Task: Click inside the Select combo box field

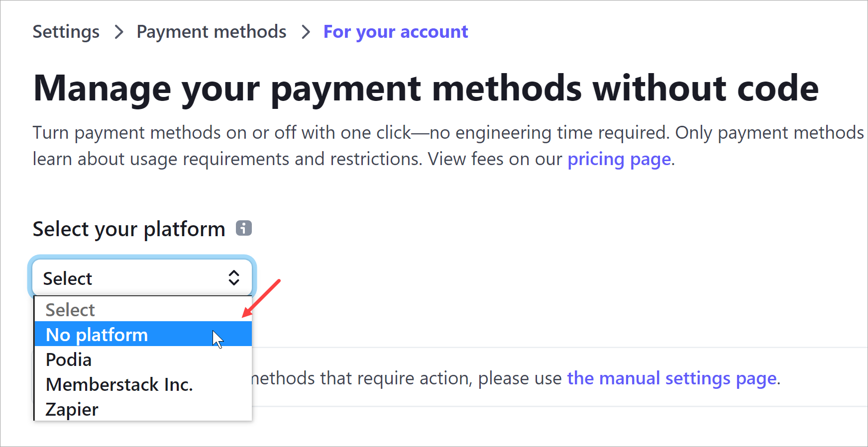Action: tap(124, 277)
